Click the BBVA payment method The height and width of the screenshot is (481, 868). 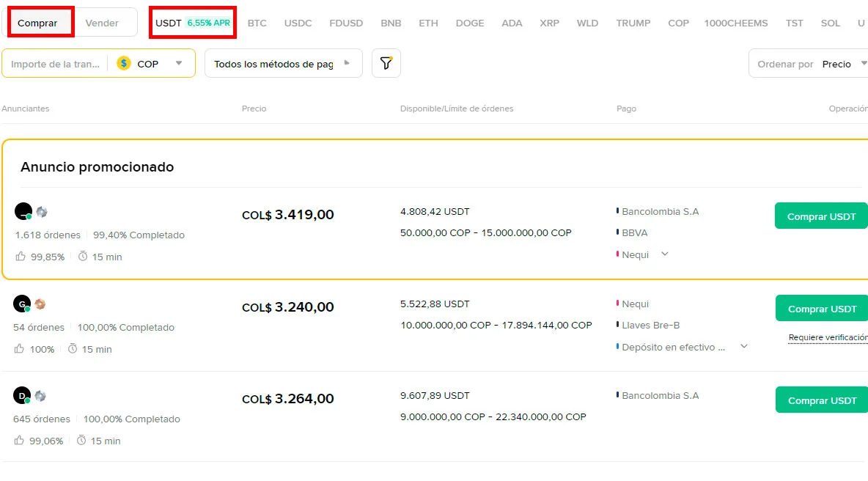634,233
